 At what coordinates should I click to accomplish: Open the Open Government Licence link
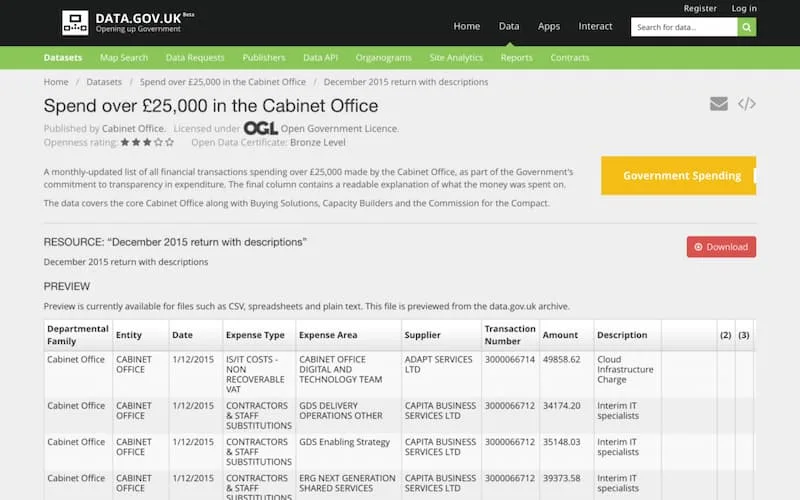[339, 129]
